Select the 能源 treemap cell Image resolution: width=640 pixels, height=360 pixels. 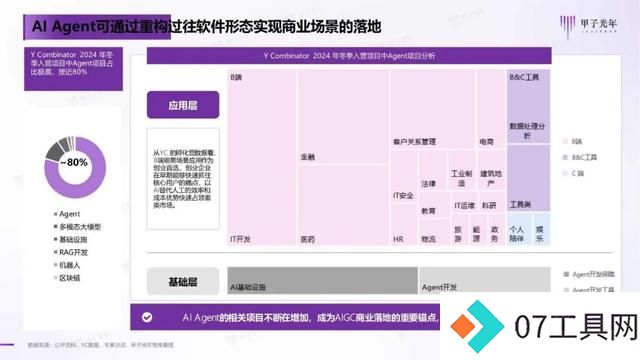pos(478,230)
